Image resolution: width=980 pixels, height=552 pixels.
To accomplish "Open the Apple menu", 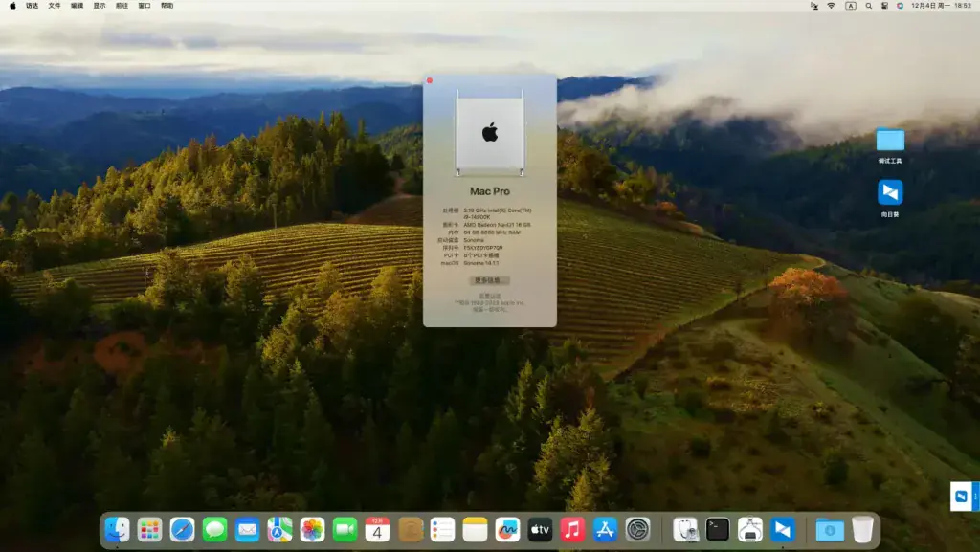I will point(12,6).
